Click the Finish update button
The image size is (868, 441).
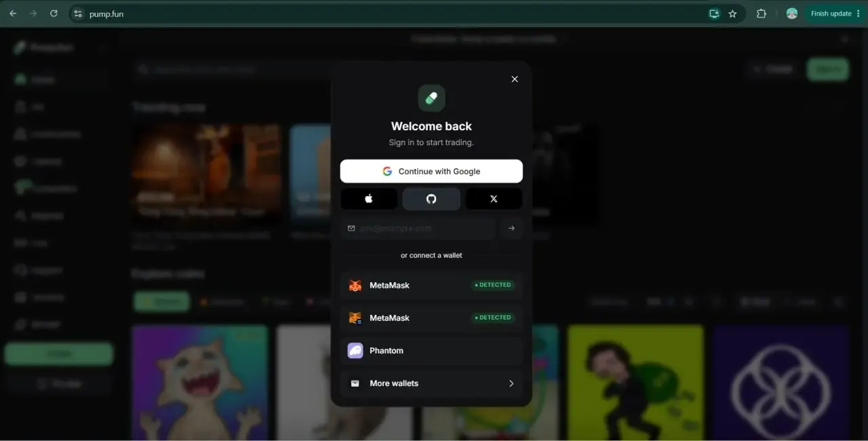(x=831, y=14)
